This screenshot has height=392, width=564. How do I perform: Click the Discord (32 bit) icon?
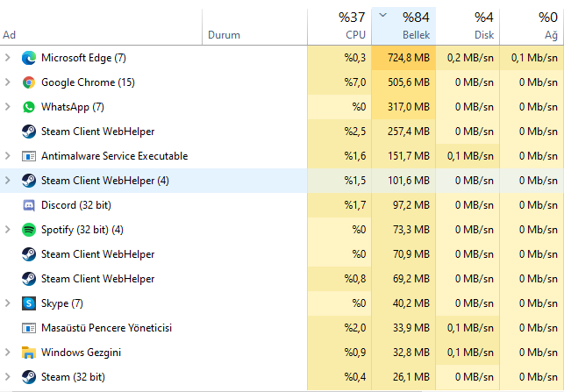29,205
